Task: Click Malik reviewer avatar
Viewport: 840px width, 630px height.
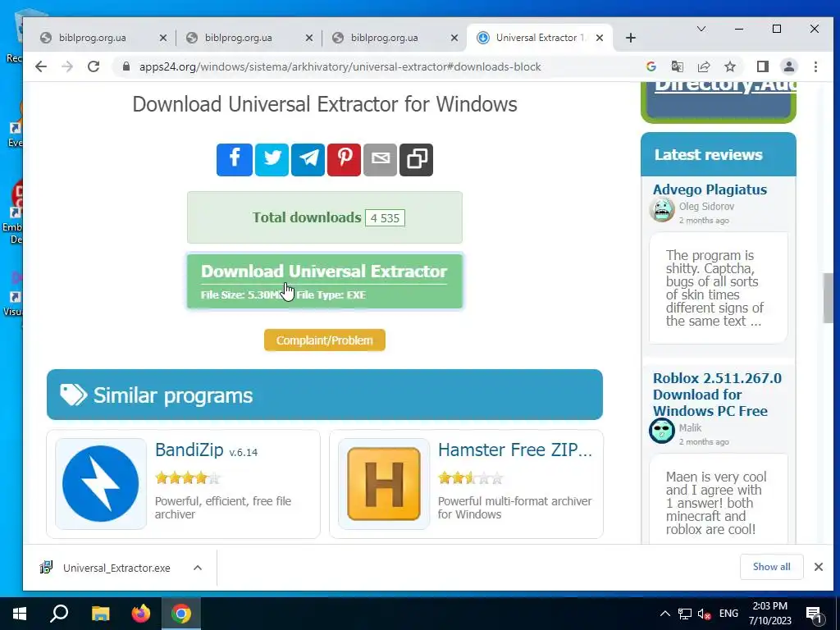Action: click(x=662, y=431)
